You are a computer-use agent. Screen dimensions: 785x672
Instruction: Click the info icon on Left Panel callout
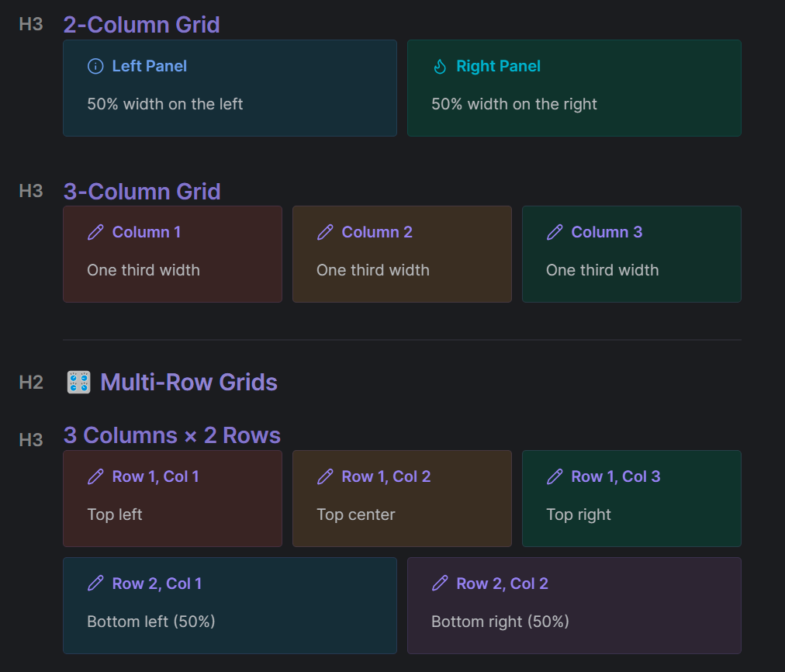click(x=95, y=67)
